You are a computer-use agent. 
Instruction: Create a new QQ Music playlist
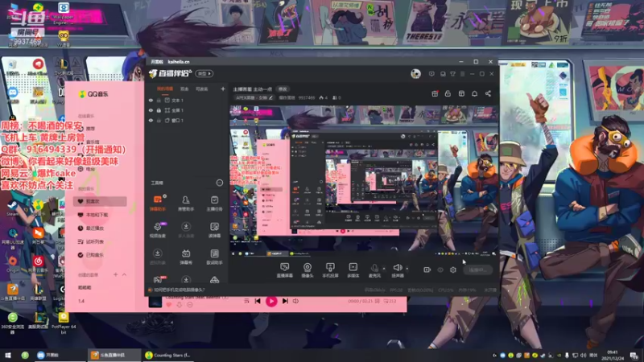[115, 274]
